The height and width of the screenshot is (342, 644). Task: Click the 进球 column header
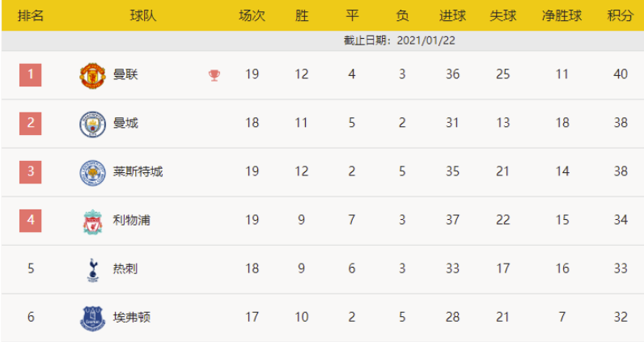452,16
